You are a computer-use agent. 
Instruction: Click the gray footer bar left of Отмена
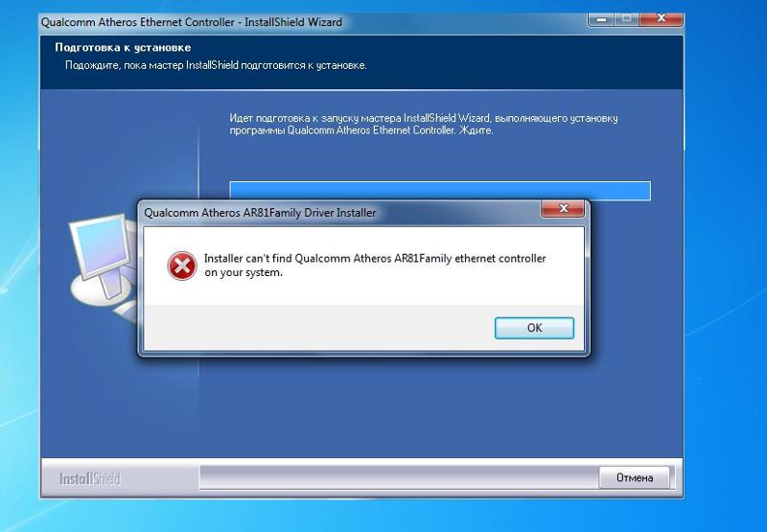(399, 477)
